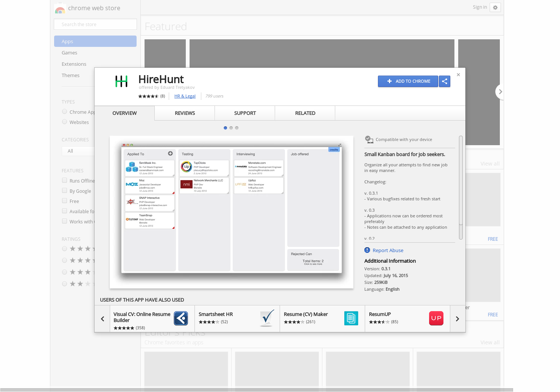Check the Free apps filter

coord(65,200)
